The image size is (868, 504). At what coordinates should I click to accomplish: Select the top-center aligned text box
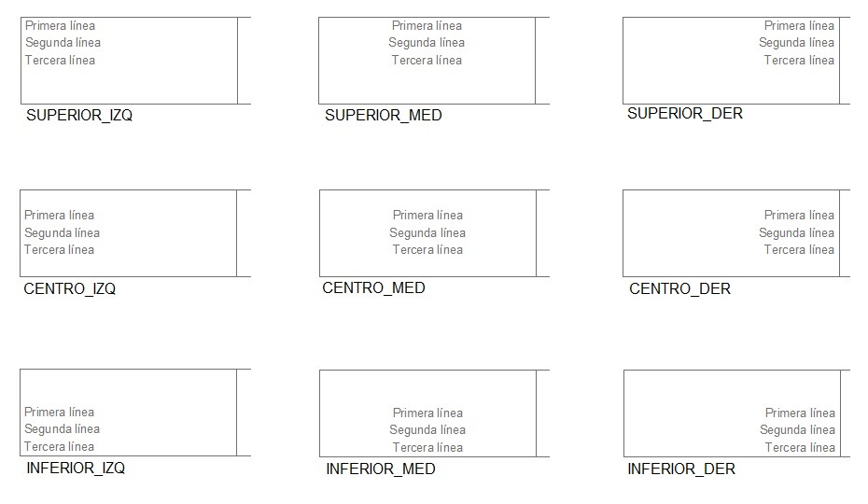[x=427, y=61]
